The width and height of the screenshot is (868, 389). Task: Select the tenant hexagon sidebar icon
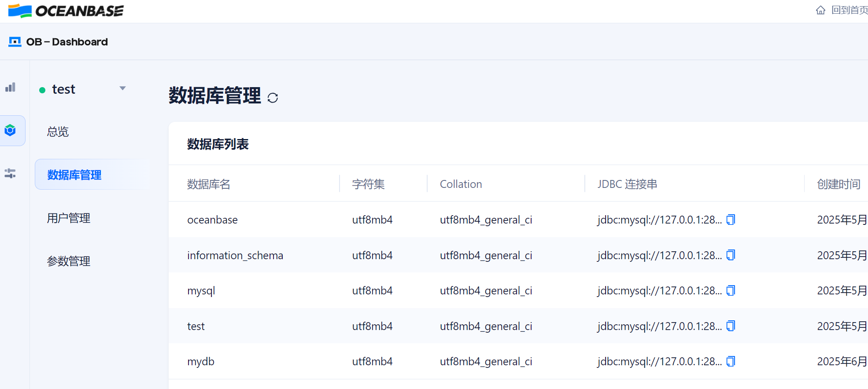tap(10, 130)
